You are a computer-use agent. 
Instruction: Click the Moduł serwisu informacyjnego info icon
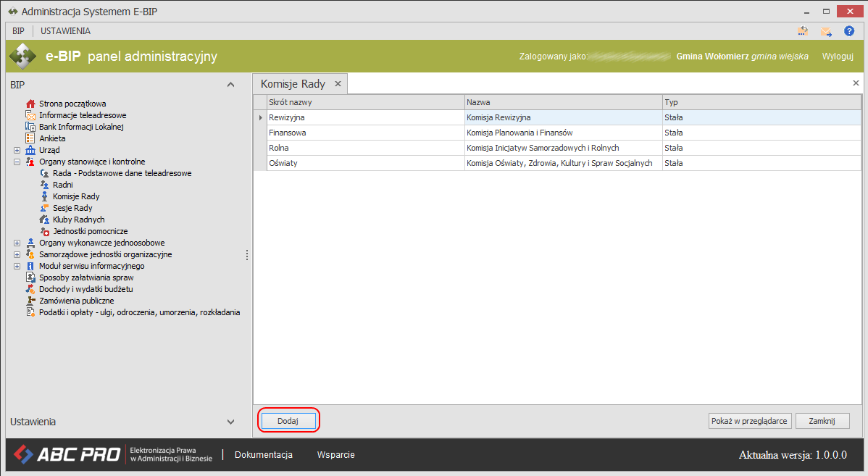click(x=30, y=266)
